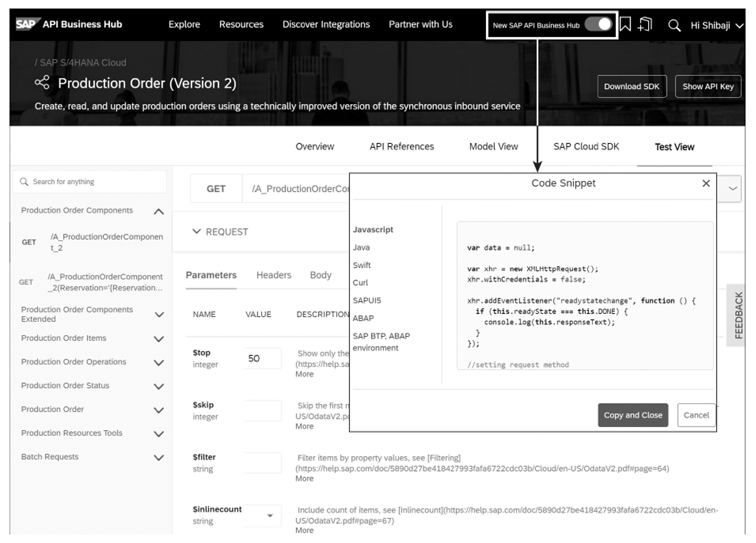Click the share icon beside Production Order title
The image size is (756, 543).
click(x=42, y=83)
